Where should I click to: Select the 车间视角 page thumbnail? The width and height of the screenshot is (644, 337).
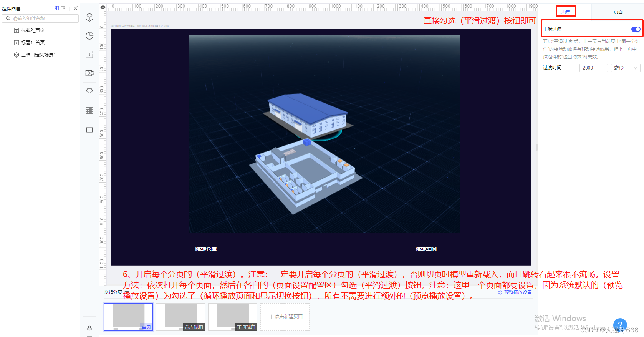pyautogui.click(x=233, y=317)
